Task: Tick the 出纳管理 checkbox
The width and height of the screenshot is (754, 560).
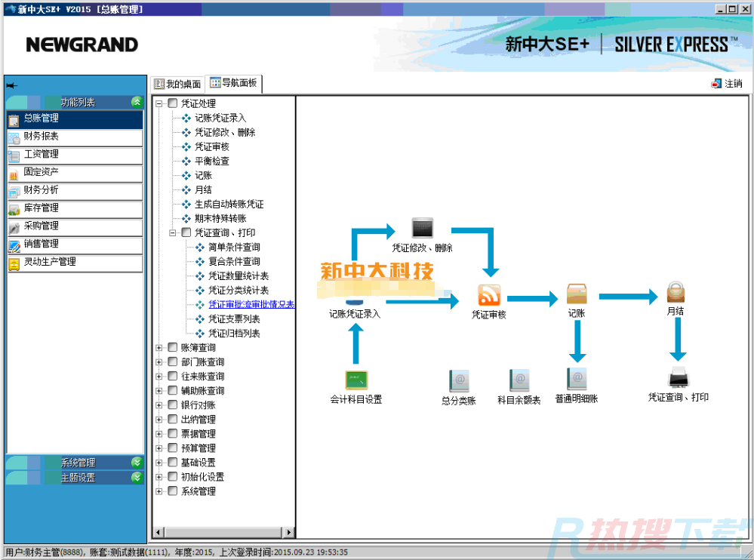Action: tap(173, 419)
